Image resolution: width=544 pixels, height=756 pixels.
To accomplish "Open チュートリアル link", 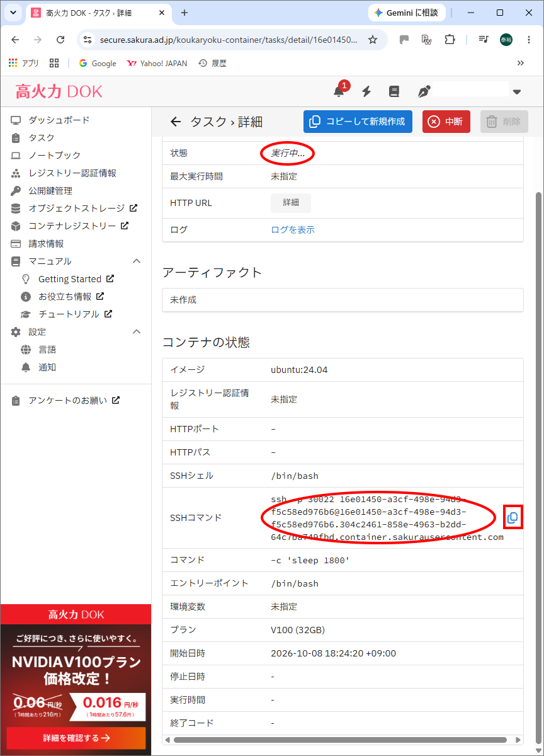I will tap(76, 314).
